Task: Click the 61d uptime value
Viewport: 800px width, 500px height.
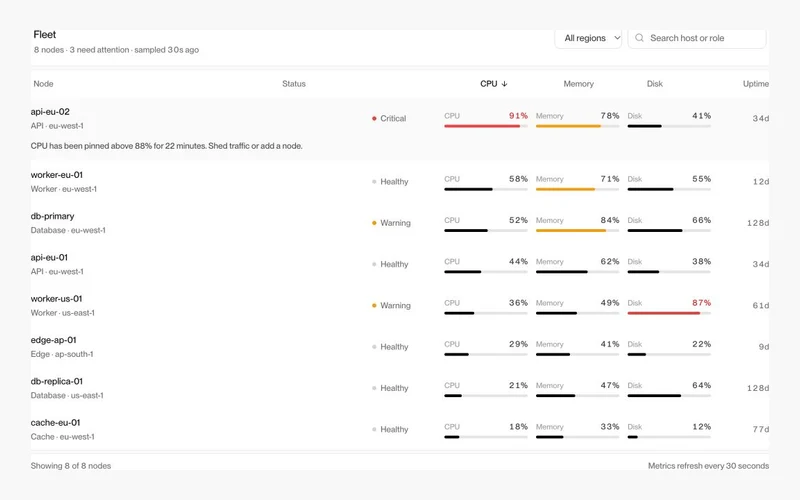Action: 761,306
